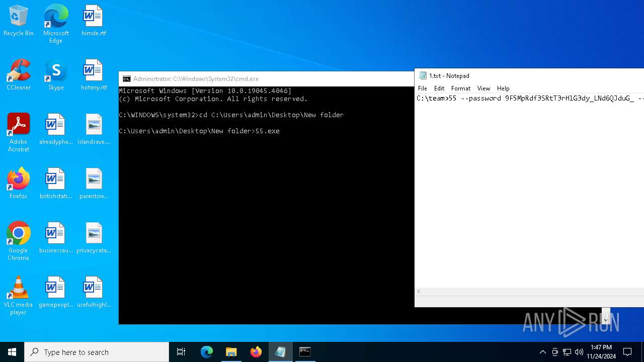Select privacycata... image file icon
This screenshot has height=362, width=644.
click(x=94, y=238)
